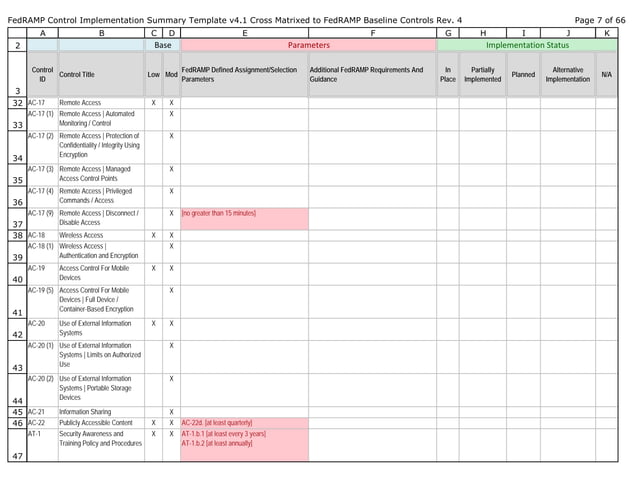This screenshot has width=638, height=493.
Task: Click N/A cell for AC-22 row
Action: (606, 423)
